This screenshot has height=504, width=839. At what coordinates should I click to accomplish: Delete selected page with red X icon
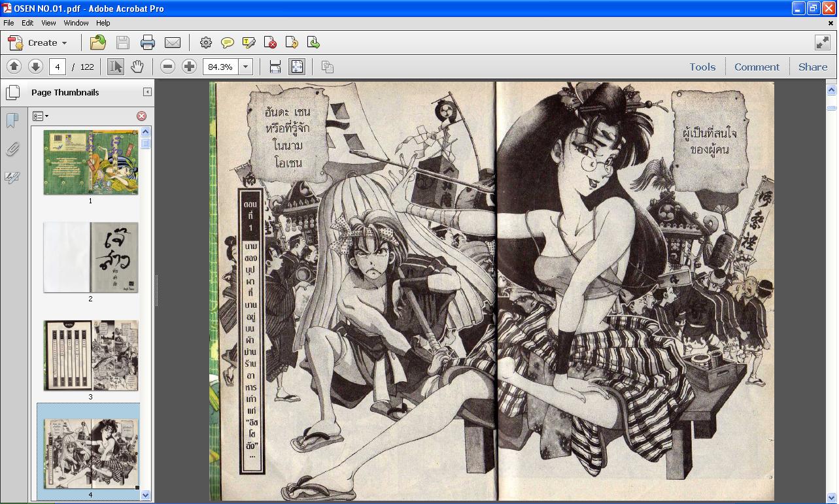[x=141, y=116]
